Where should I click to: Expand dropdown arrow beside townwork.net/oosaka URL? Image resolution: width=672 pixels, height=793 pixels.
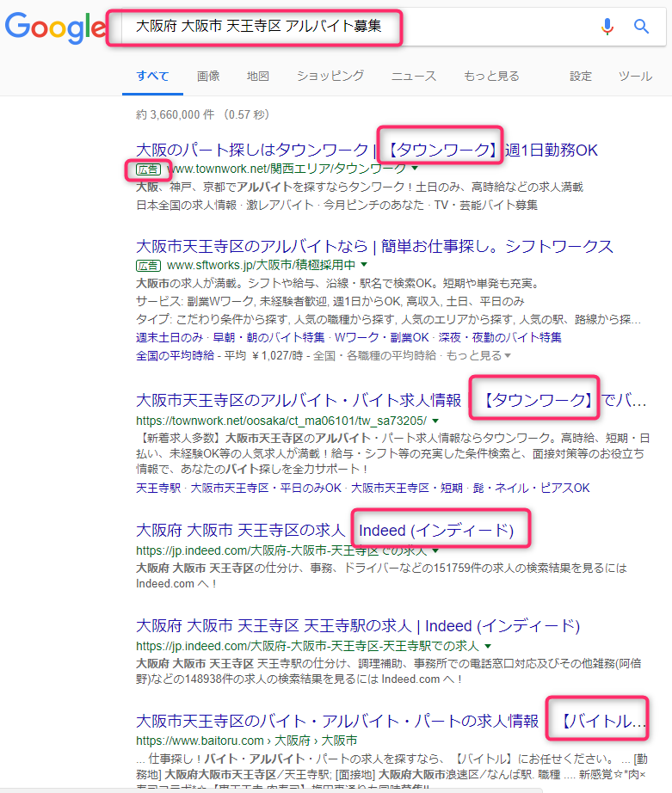[x=436, y=421]
